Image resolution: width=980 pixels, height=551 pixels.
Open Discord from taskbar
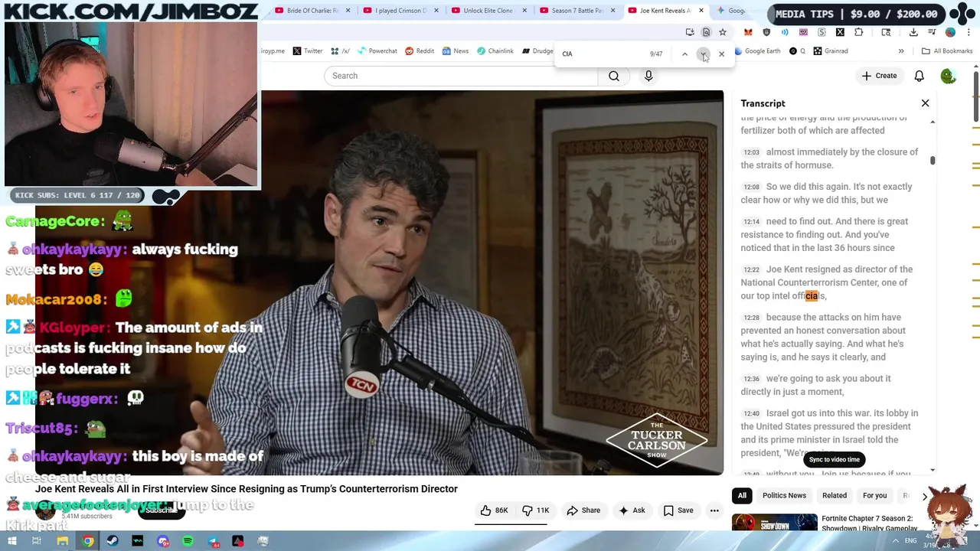pos(162,541)
